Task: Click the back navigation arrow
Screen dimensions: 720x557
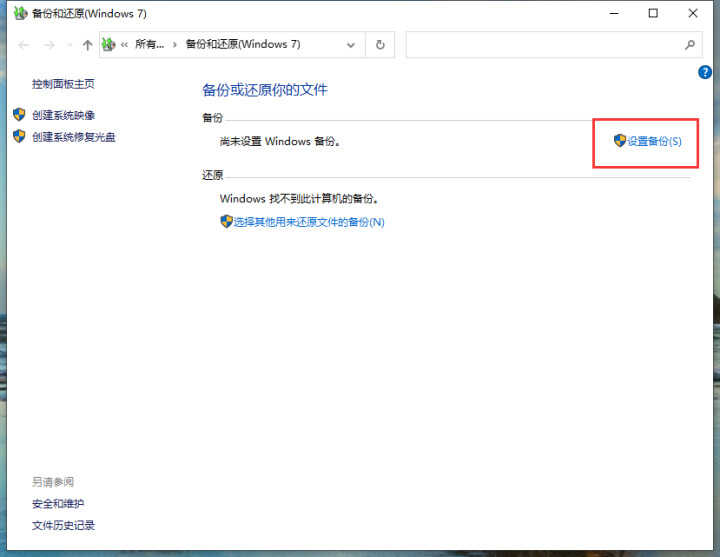Action: pyautogui.click(x=24, y=45)
